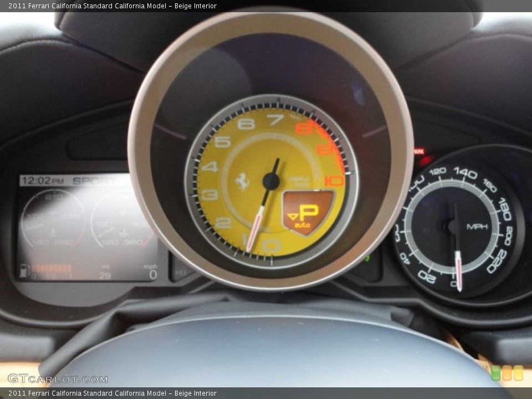Click the tachometer needle
The image size is (532, 399).
pyautogui.click(x=263, y=206)
